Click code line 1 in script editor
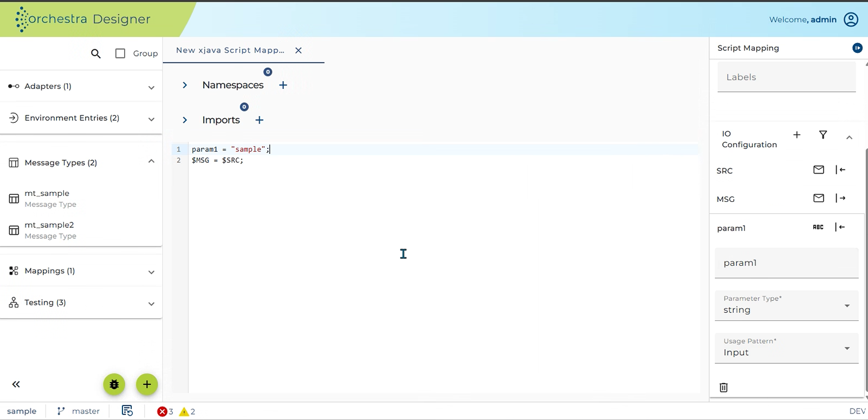 point(444,149)
